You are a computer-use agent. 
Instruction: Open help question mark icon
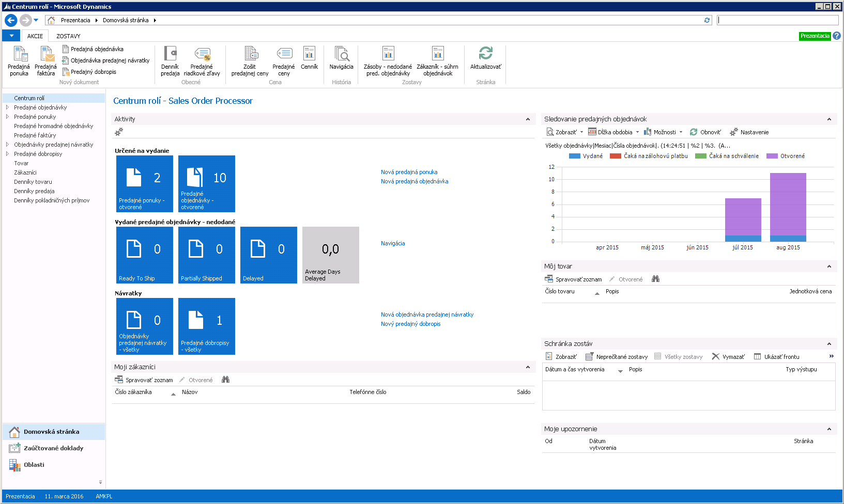tap(837, 36)
